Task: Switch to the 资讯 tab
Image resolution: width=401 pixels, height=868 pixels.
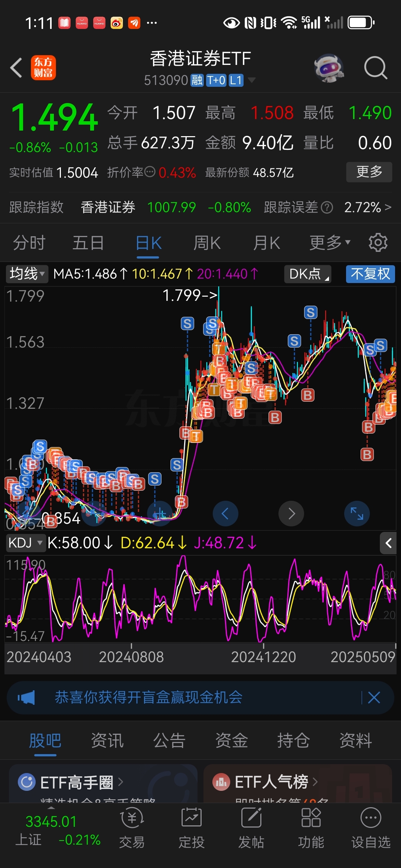Action: pyautogui.click(x=107, y=741)
